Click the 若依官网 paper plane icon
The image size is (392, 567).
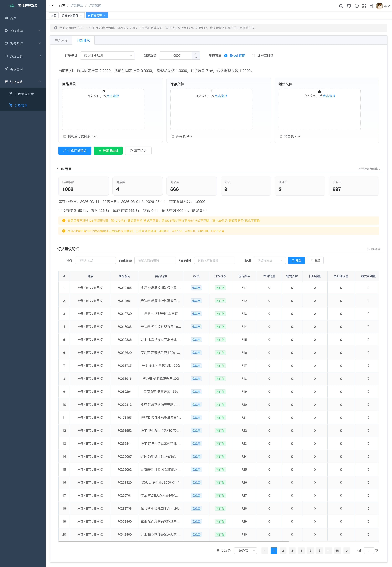[6, 69]
